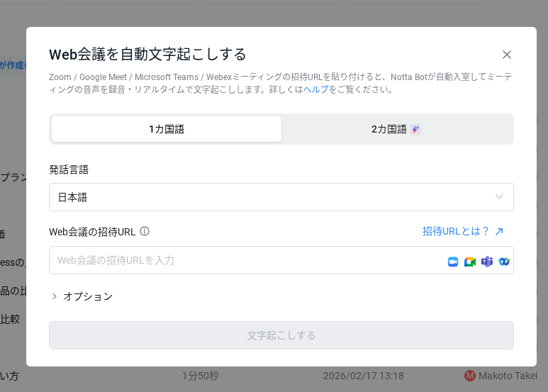
Task: Click the sparkle badge beside 2カ国語
Action: click(x=415, y=130)
